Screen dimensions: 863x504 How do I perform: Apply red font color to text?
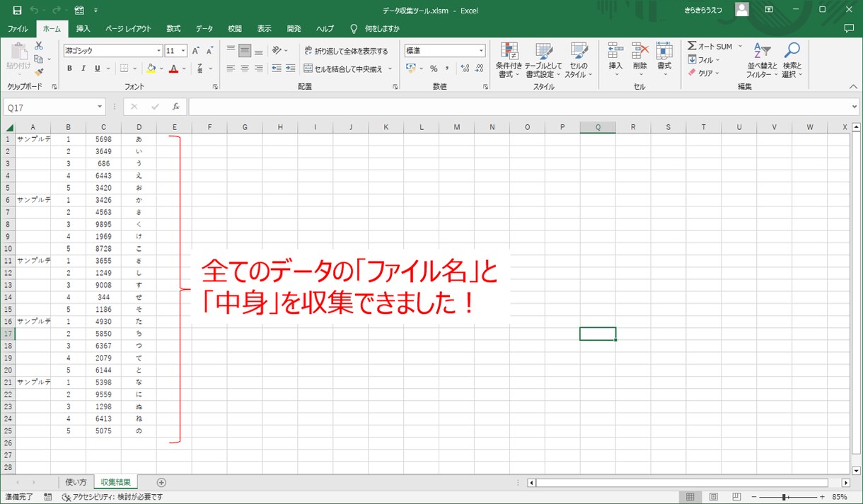[173, 69]
